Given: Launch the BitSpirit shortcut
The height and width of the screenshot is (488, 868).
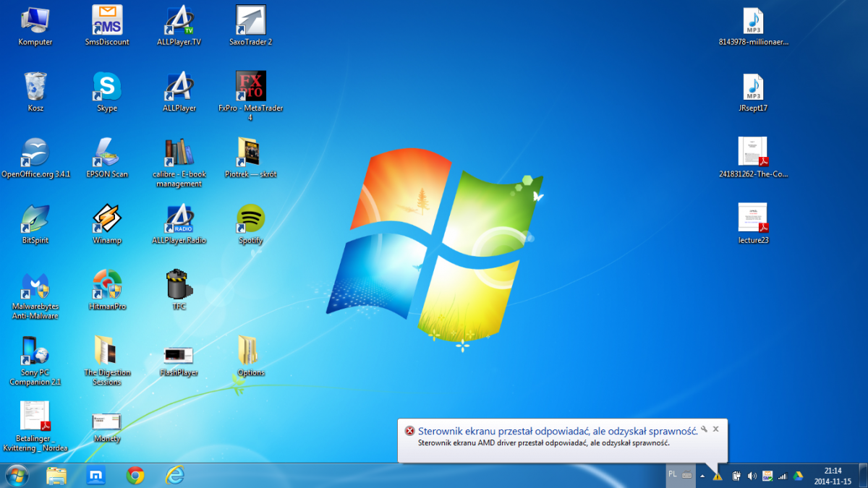Looking at the screenshot, I should (35, 224).
